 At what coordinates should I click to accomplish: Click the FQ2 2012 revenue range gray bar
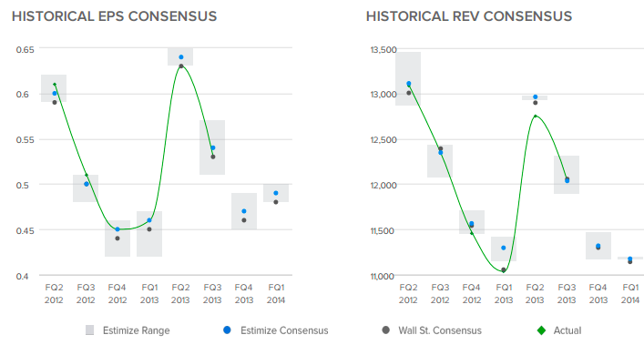(x=408, y=79)
